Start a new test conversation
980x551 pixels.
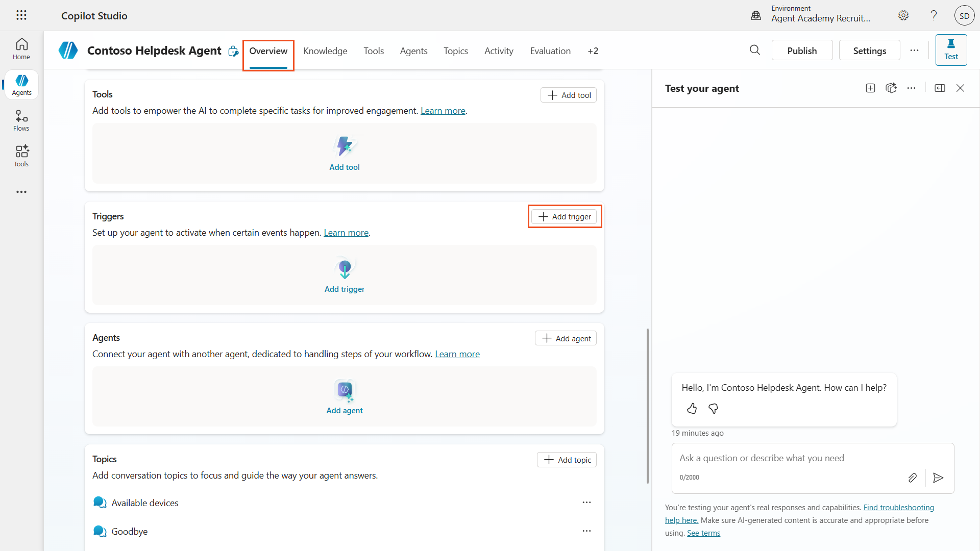coord(870,88)
